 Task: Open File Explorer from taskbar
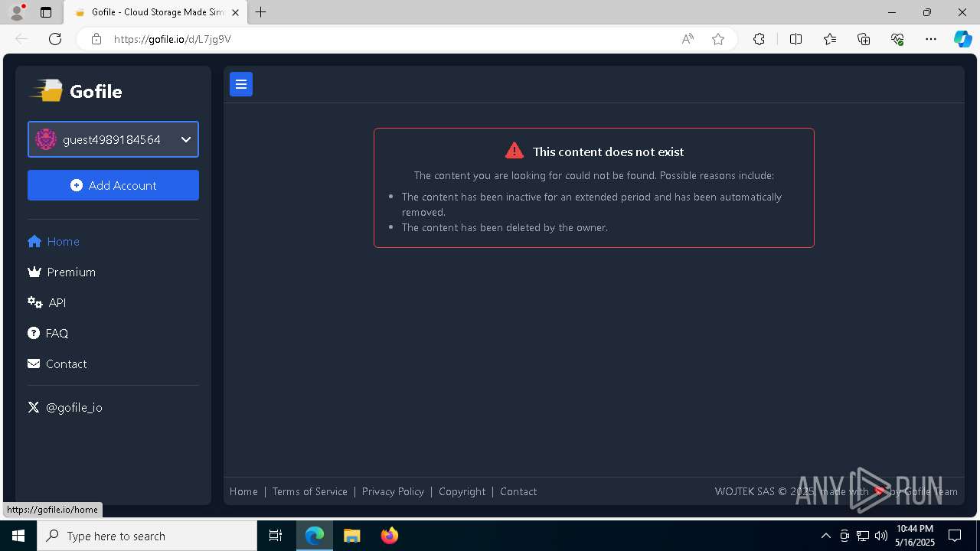point(352,536)
